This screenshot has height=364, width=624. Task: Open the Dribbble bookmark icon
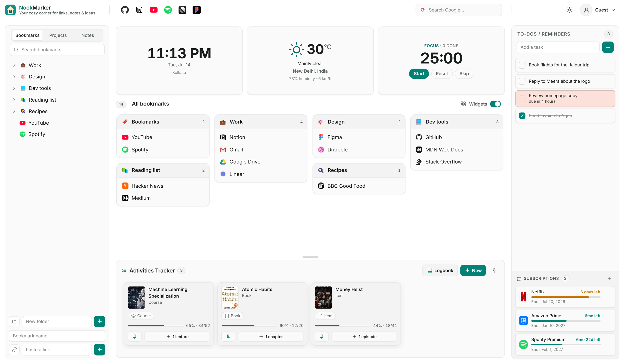tap(321, 149)
